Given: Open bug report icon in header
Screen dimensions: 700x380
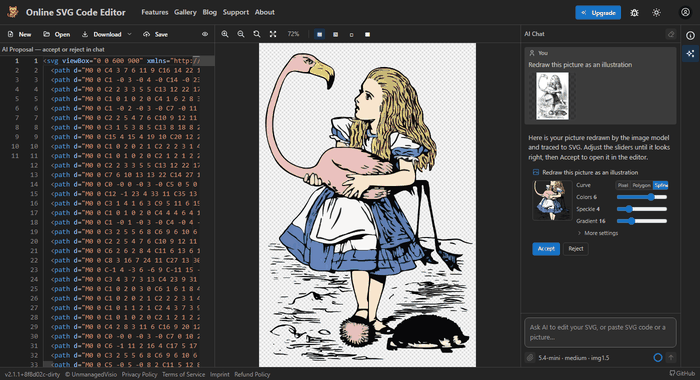Looking at the screenshot, I should [634, 13].
